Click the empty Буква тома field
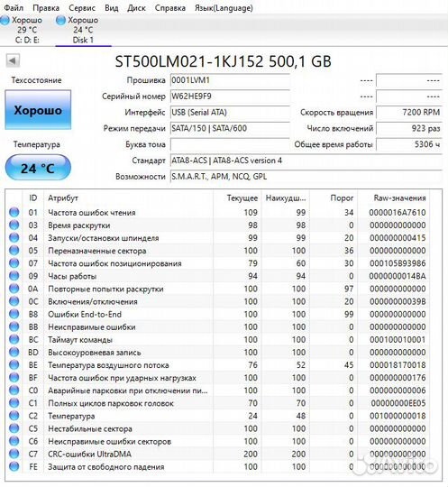Image resolution: width=448 pixels, height=487 pixels. click(230, 144)
